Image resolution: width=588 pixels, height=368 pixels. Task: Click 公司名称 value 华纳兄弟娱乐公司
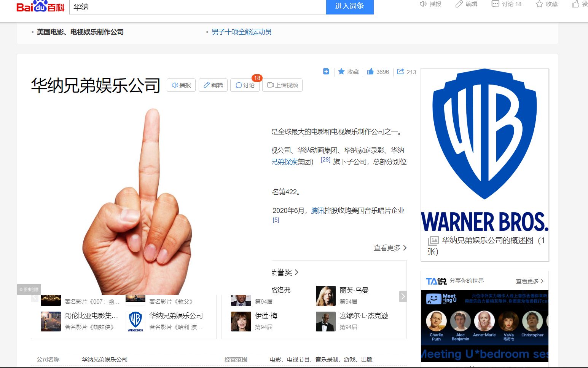[105, 360]
